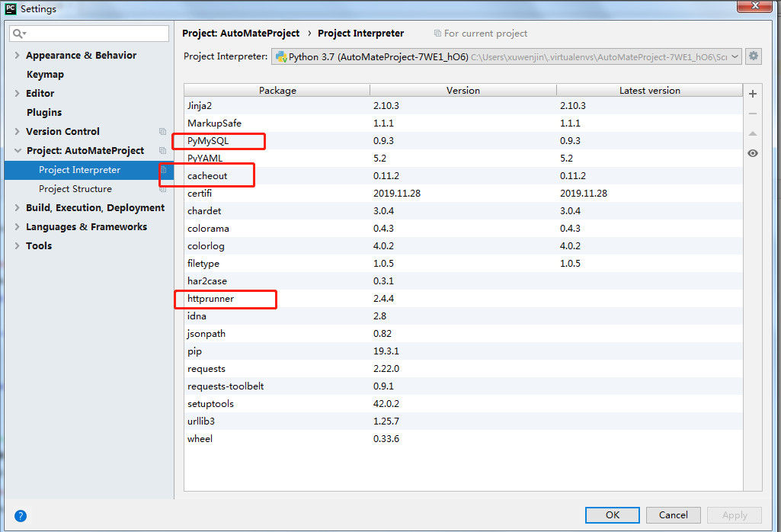
Task: Click the help question mark icon
Action: point(21,515)
